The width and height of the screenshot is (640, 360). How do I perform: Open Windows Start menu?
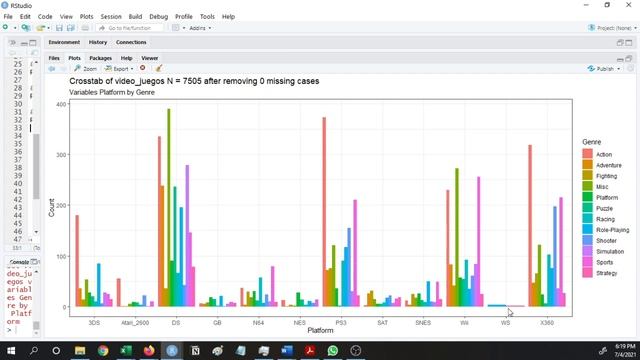(11, 351)
